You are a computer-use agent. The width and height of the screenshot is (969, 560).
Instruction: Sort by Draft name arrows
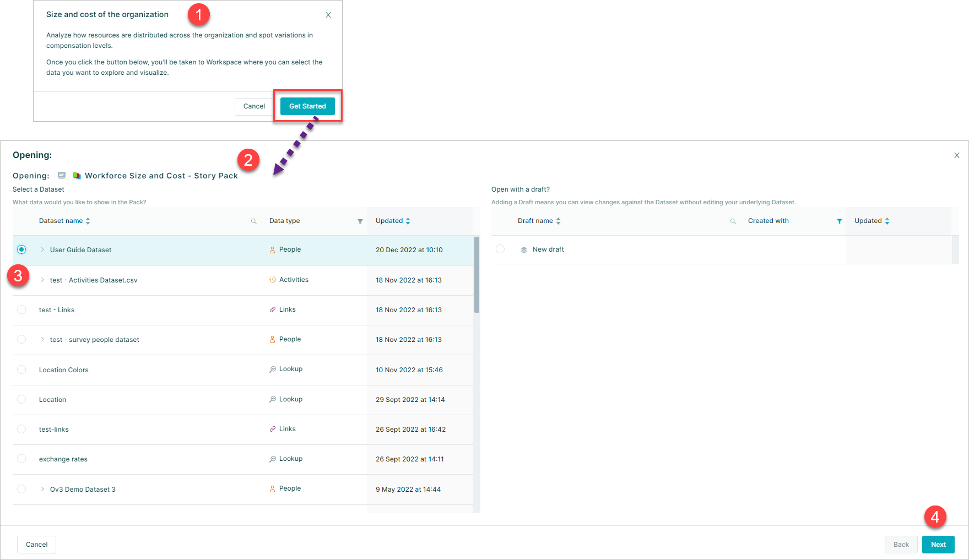click(558, 221)
